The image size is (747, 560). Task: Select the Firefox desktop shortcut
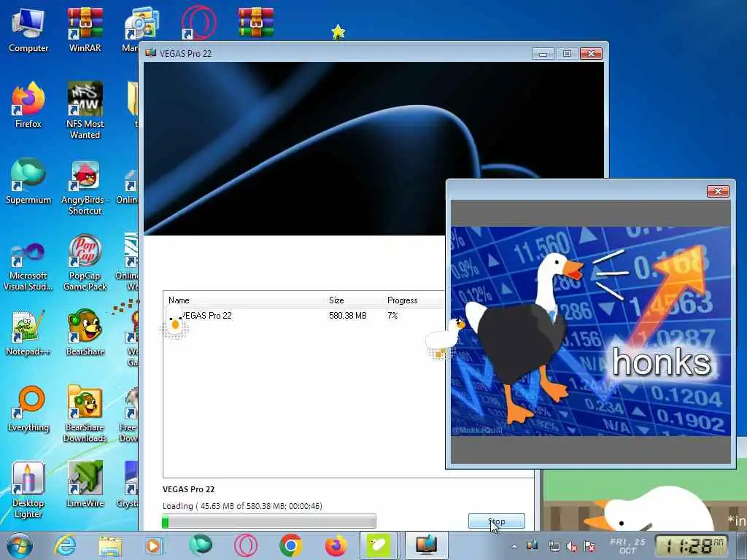(28, 105)
